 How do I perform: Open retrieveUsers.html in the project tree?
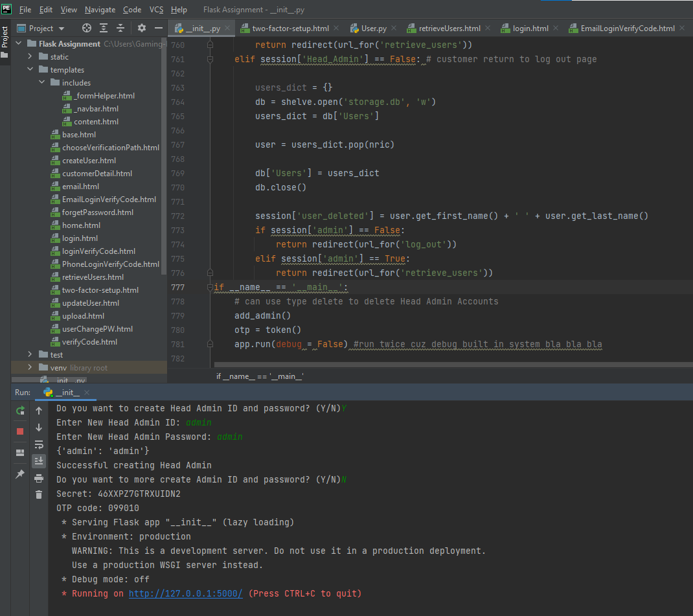[93, 277]
